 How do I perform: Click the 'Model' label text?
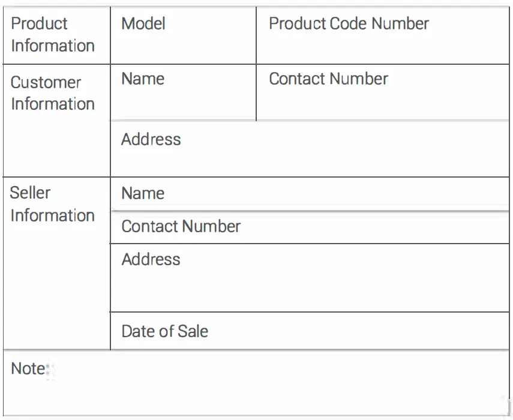point(143,24)
